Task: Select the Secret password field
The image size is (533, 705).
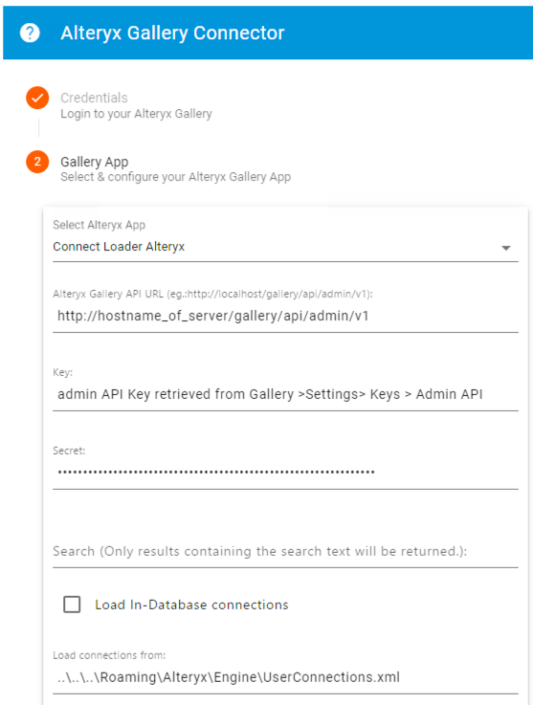Action: 285,473
